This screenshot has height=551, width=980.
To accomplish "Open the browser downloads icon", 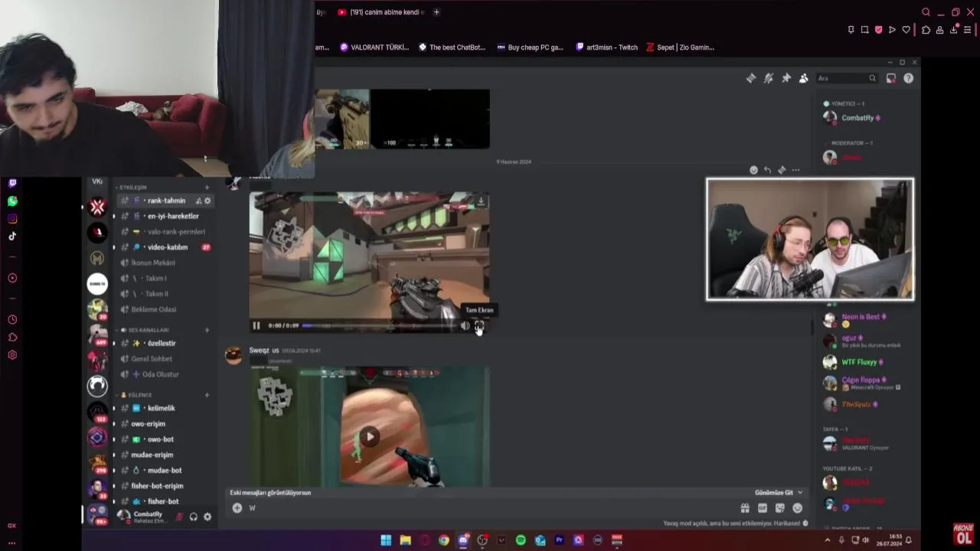I will tap(953, 30).
